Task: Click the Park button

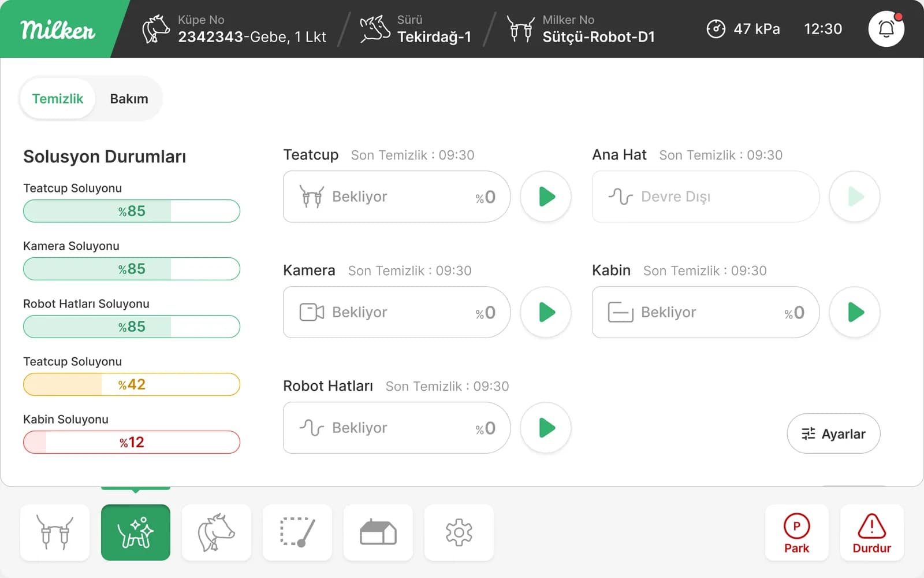Action: point(797,532)
